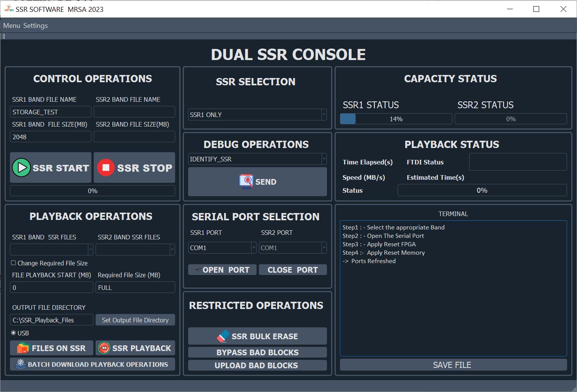The width and height of the screenshot is (577, 392).
Task: Expand the IDENTIFY_SSR debug operations dropdown
Action: coord(323,159)
